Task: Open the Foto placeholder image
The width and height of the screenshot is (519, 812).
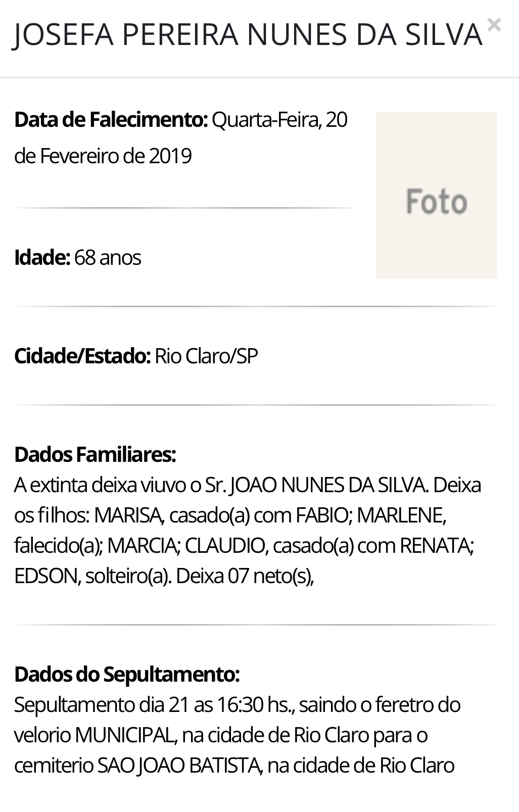Action: pyautogui.click(x=436, y=195)
